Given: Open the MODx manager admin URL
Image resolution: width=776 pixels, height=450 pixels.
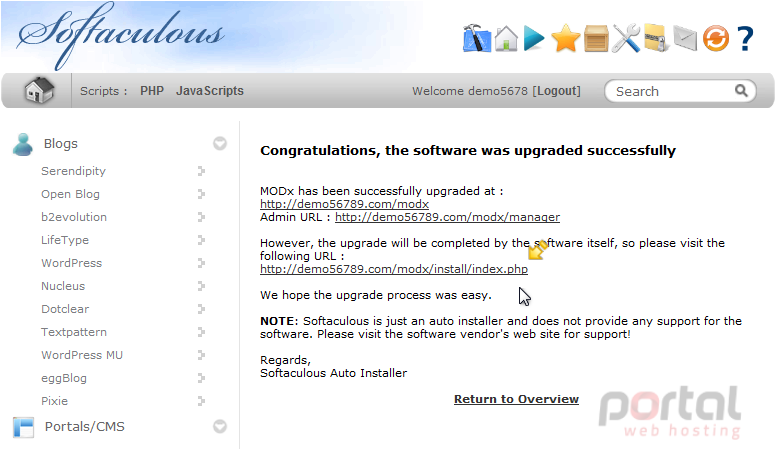Looking at the screenshot, I should [x=447, y=217].
